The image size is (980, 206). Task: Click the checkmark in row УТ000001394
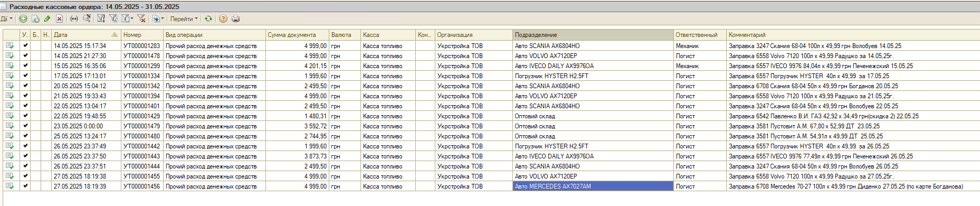pyautogui.click(x=25, y=96)
